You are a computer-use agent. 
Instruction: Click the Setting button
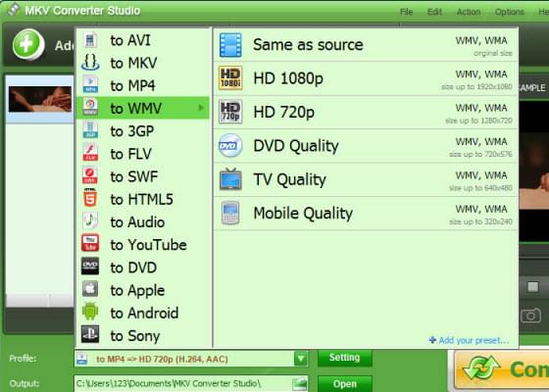click(x=344, y=358)
